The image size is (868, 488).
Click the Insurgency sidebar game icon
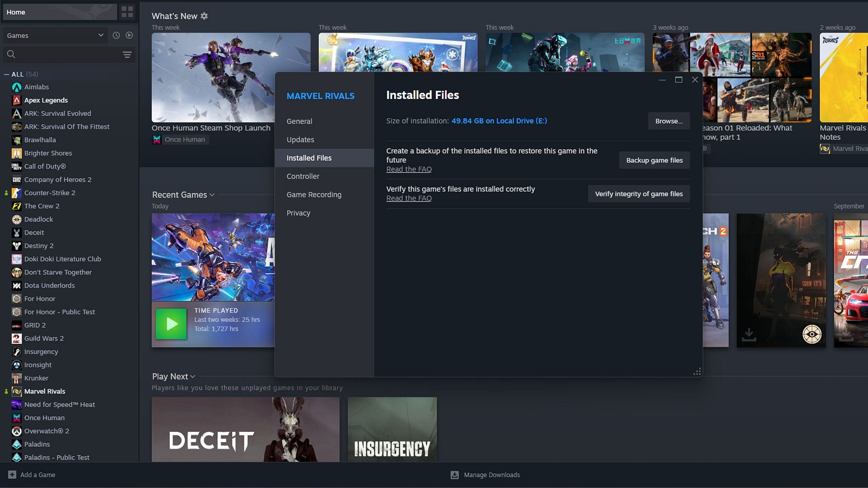tap(17, 352)
